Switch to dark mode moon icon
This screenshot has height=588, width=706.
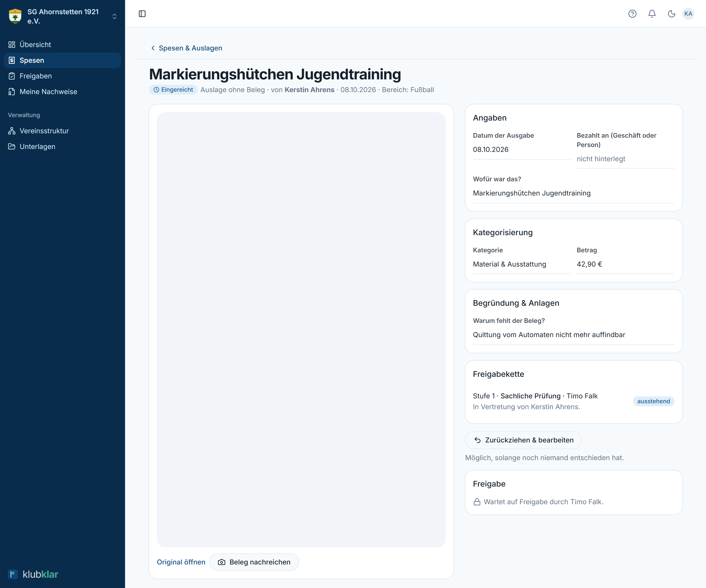coord(671,14)
